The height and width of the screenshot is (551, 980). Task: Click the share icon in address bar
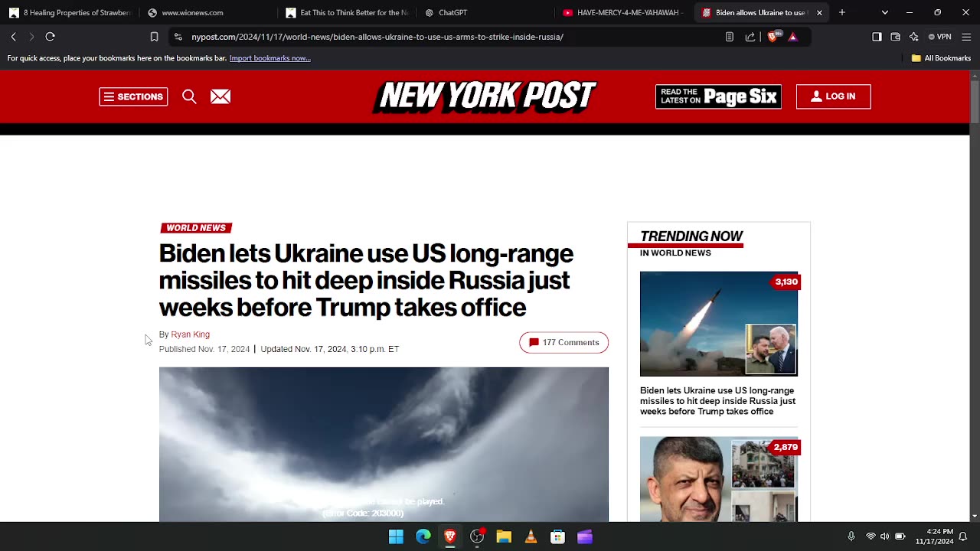click(x=750, y=37)
